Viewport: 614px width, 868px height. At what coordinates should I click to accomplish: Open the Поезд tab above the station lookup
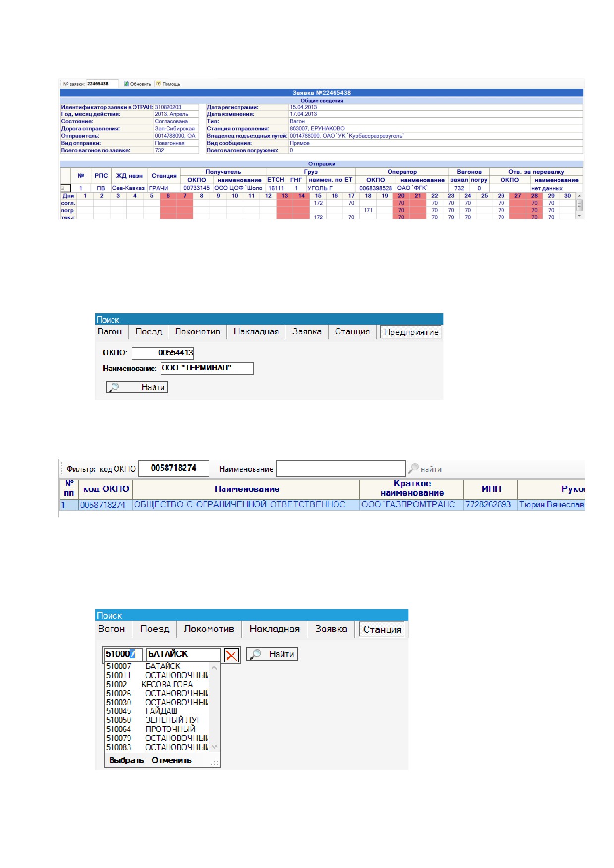155,629
